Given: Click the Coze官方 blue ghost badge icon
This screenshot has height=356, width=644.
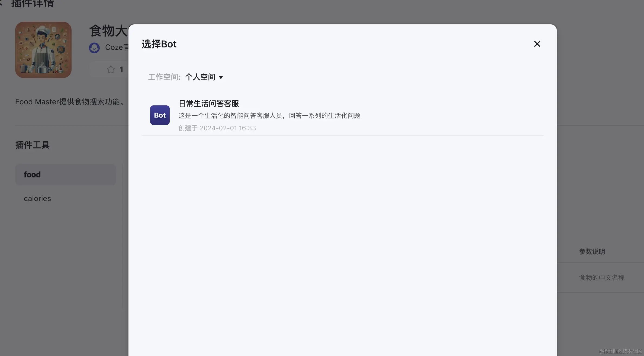Looking at the screenshot, I should (x=94, y=48).
